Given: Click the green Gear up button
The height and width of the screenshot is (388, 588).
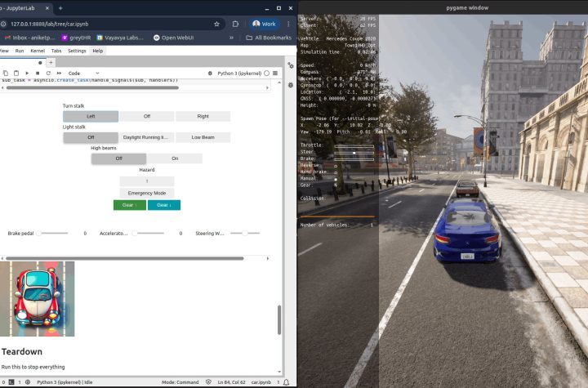Looking at the screenshot, I should [129, 205].
